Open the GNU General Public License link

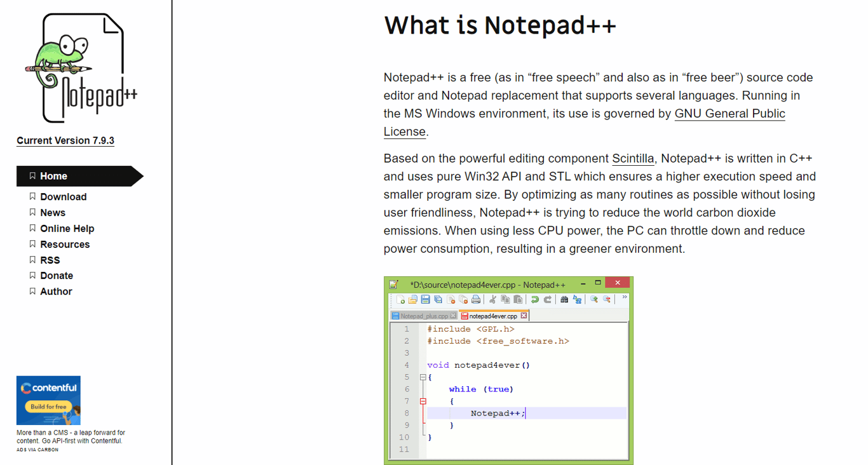coord(729,113)
